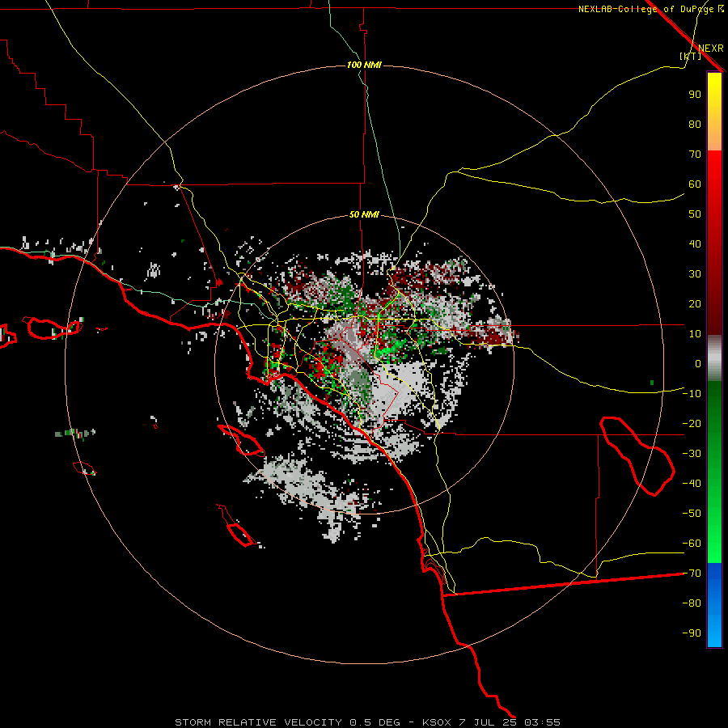Click the "100 NMI" range ring label
The width and height of the screenshot is (728, 728).
(364, 65)
